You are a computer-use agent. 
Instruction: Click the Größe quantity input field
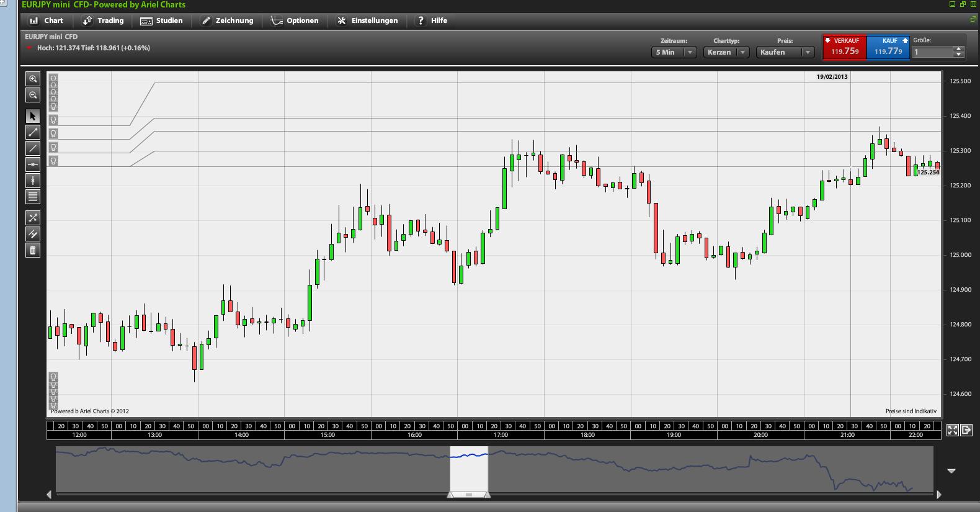click(x=933, y=52)
